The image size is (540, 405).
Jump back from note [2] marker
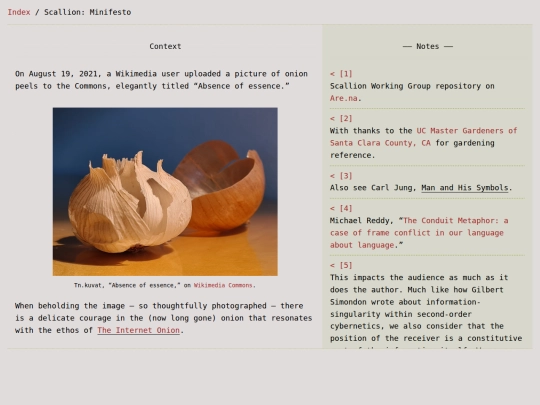(x=341, y=118)
